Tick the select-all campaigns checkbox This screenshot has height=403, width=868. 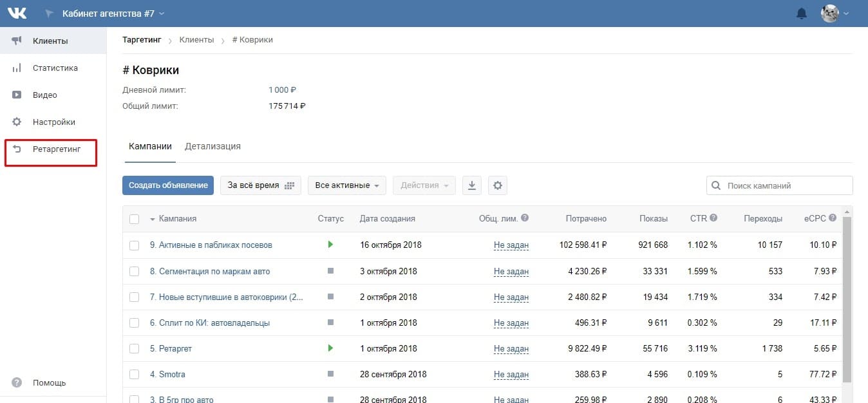point(134,219)
